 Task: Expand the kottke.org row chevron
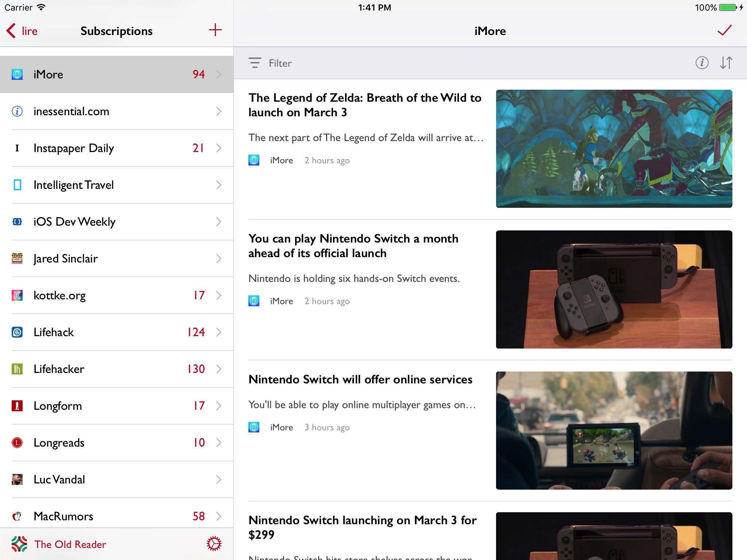(x=219, y=295)
